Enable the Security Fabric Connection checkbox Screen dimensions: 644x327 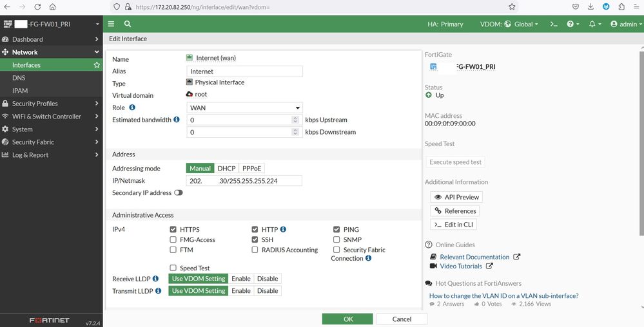coord(337,250)
